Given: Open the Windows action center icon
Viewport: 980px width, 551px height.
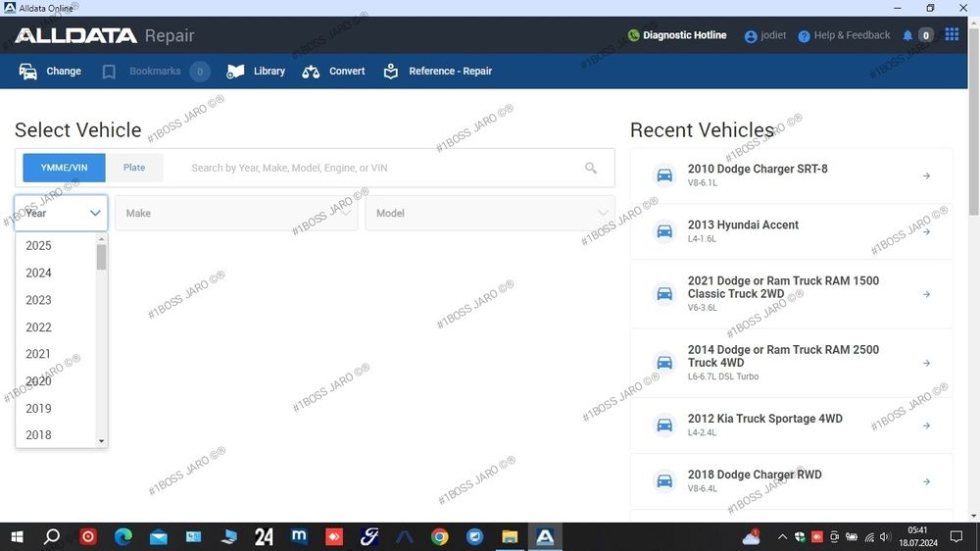Looking at the screenshot, I should point(956,536).
